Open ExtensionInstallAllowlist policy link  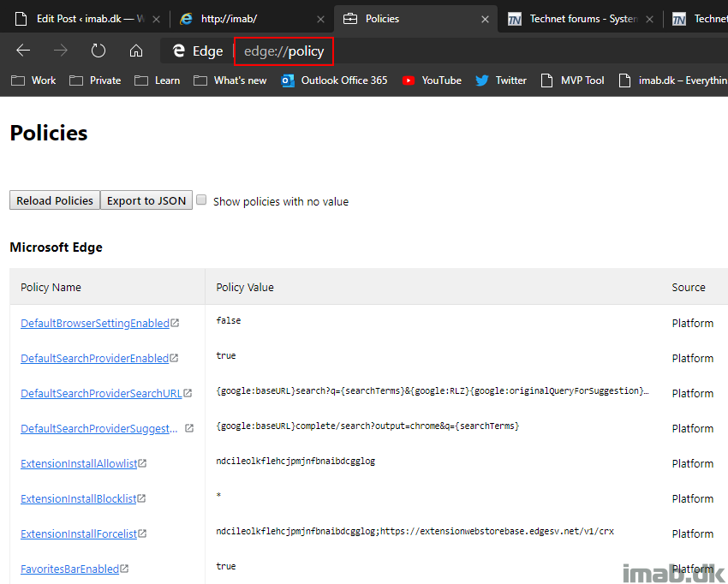click(x=79, y=464)
